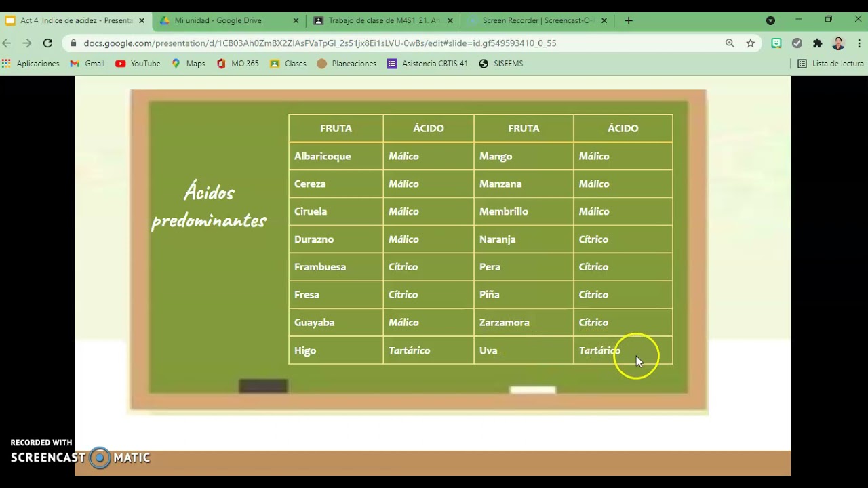Go back using the browser back arrow

pyautogui.click(x=7, y=43)
